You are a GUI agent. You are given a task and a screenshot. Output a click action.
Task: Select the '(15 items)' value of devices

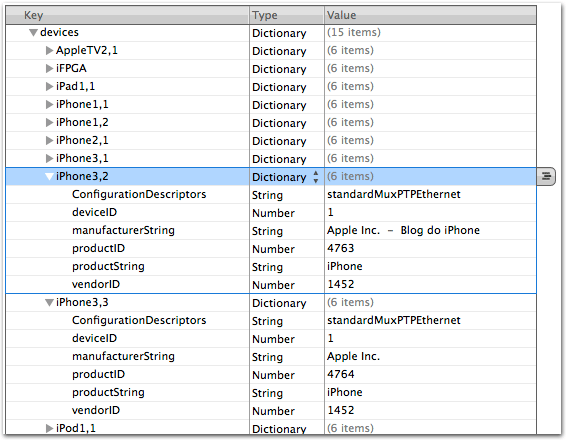354,33
